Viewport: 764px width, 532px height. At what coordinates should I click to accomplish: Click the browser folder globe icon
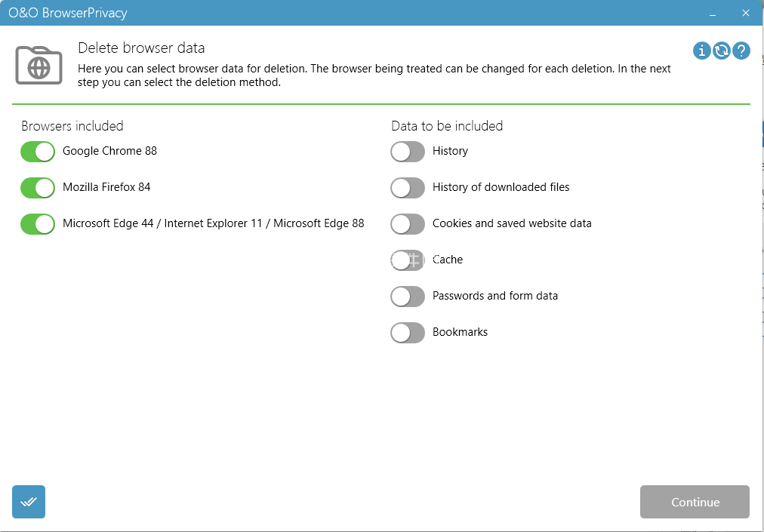coord(39,66)
